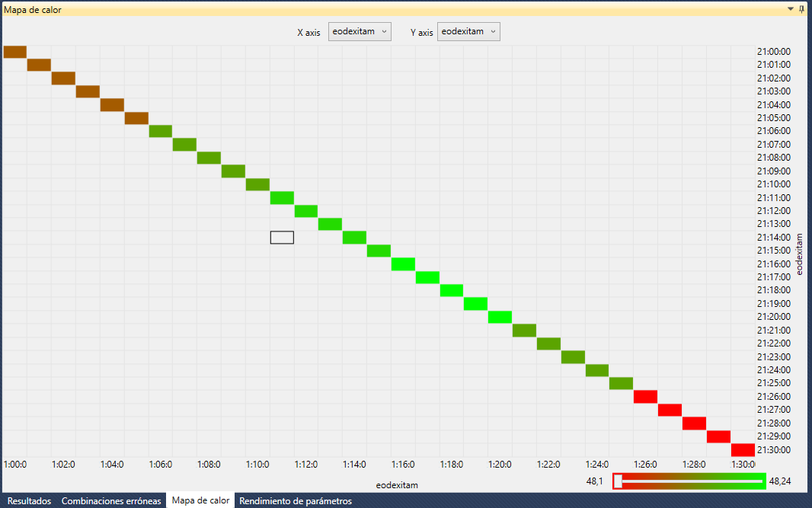Toggle the auto-hide pin icon

802,9
